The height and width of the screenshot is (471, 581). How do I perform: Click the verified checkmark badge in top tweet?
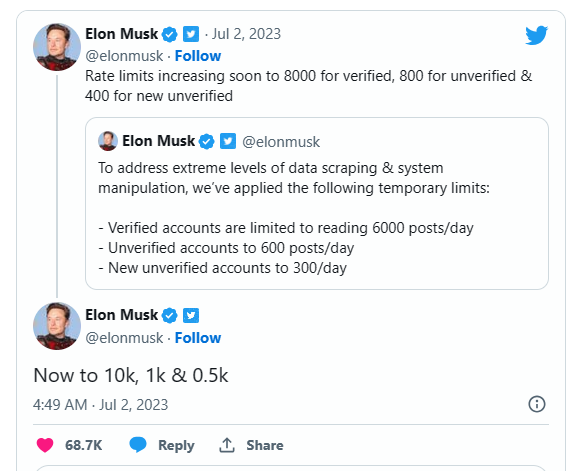[x=170, y=34]
